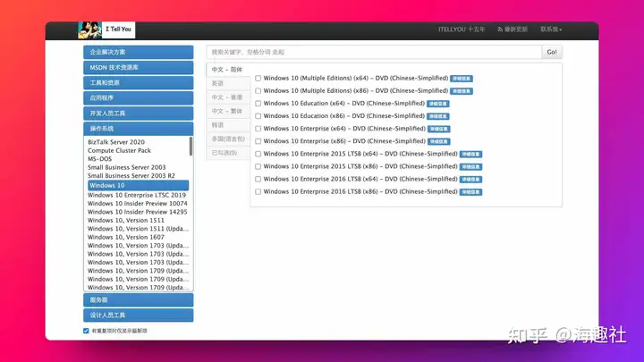
Task: Open the 最新更新 RSS feed link
Action: click(512, 29)
